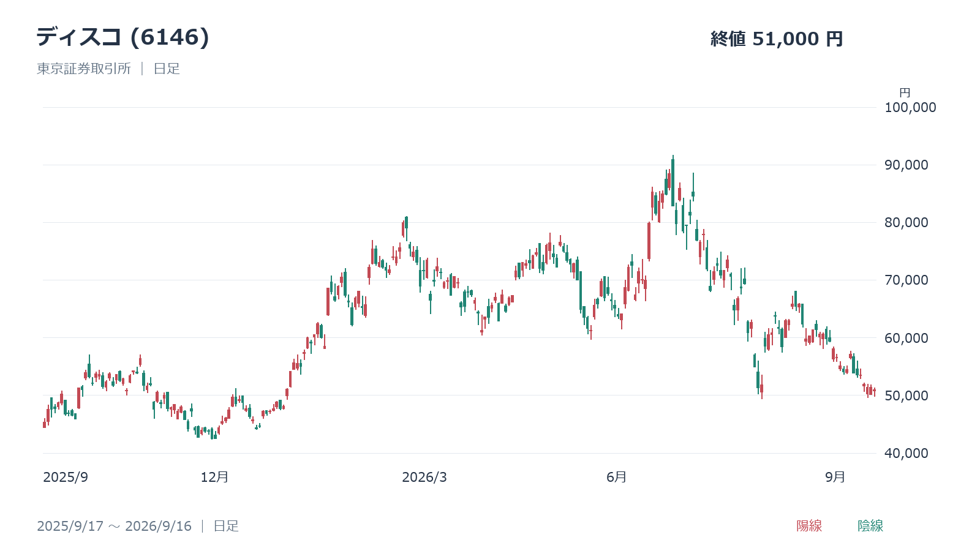Click the 50,000 y-axis label
The width and height of the screenshot is (980, 551).
pos(907,395)
